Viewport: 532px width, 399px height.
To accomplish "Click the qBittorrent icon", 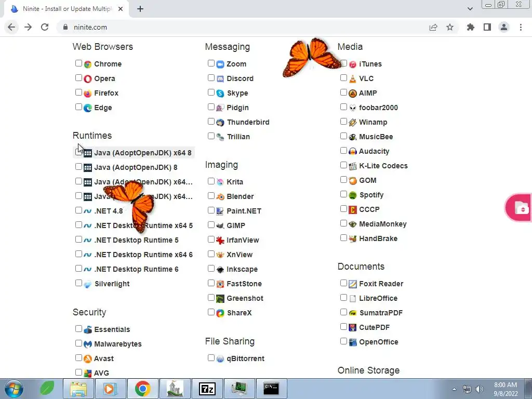I will (220, 358).
